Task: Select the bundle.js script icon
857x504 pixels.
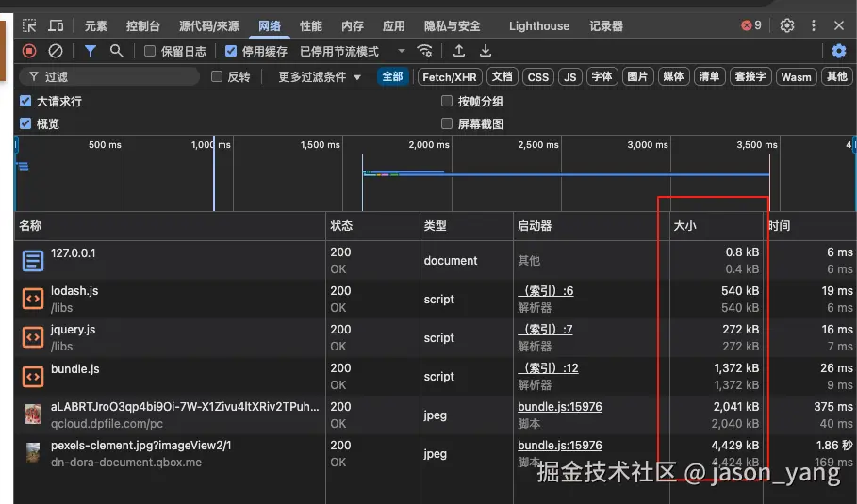Action: (33, 376)
